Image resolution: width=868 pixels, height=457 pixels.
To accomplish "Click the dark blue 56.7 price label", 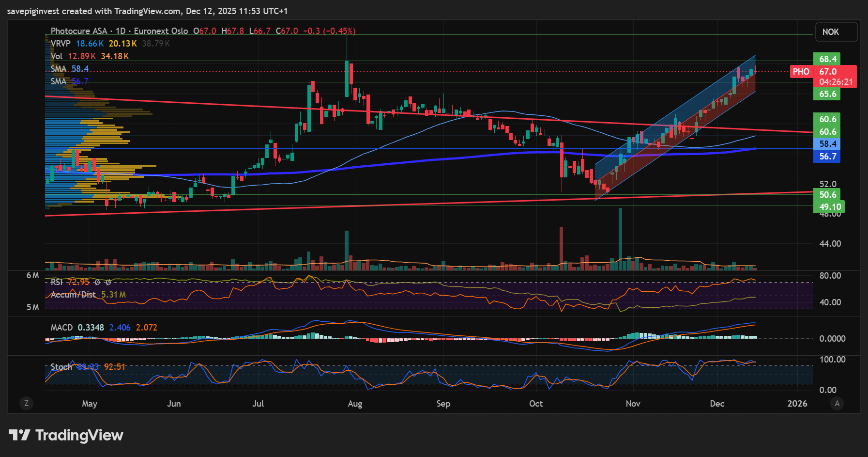I will click(x=827, y=157).
